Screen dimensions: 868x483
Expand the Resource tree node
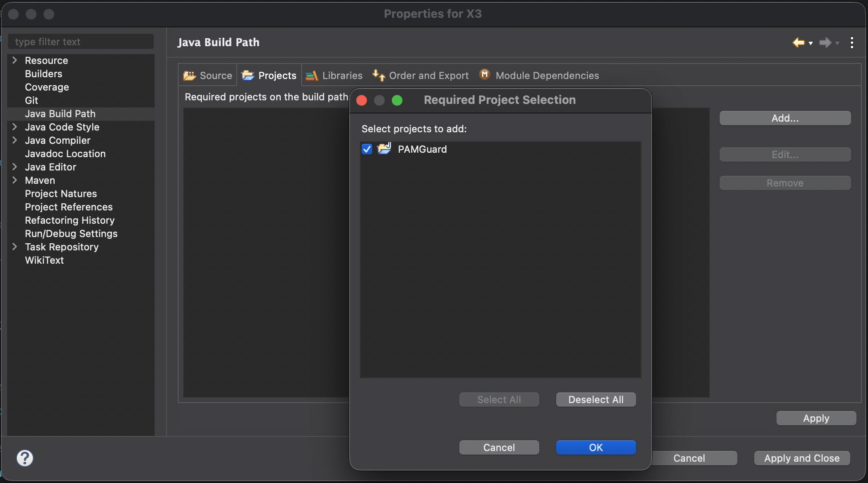click(15, 60)
